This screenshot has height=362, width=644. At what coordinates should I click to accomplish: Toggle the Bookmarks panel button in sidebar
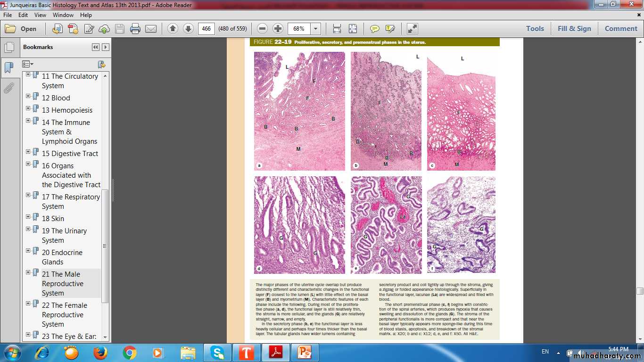tap(8, 68)
